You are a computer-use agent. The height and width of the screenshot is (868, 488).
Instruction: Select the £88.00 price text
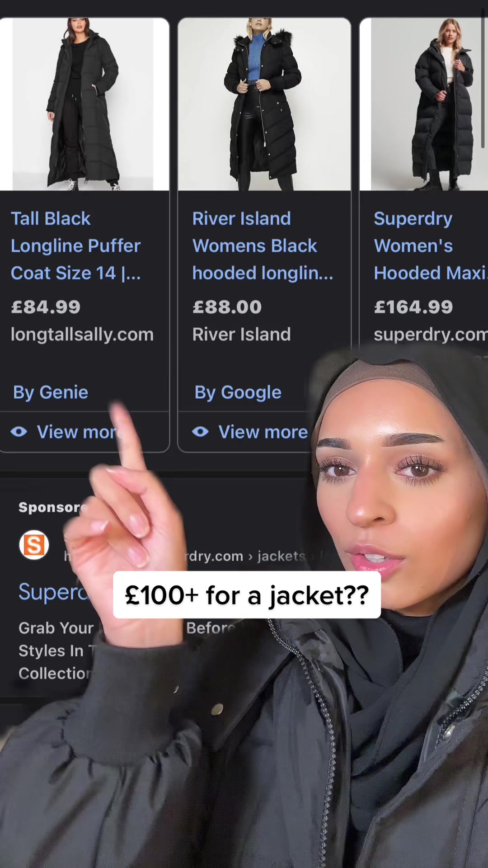click(227, 307)
